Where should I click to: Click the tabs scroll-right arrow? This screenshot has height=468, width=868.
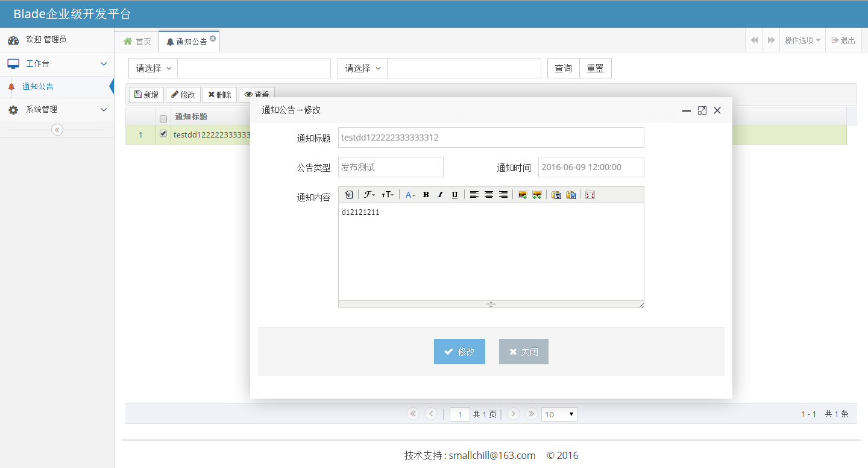coord(771,40)
